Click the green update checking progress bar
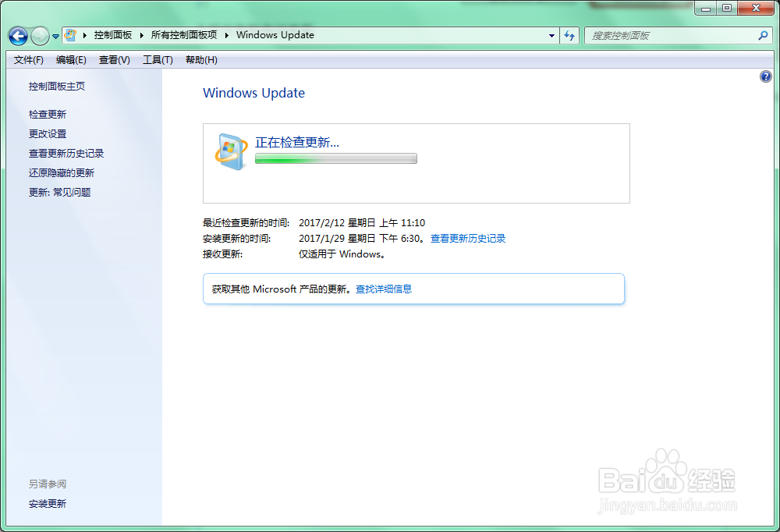 click(335, 159)
